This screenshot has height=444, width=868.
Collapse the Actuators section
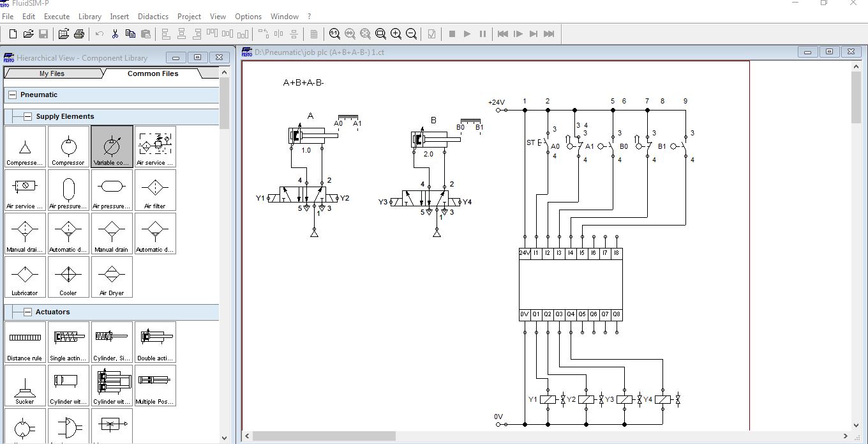(28, 312)
